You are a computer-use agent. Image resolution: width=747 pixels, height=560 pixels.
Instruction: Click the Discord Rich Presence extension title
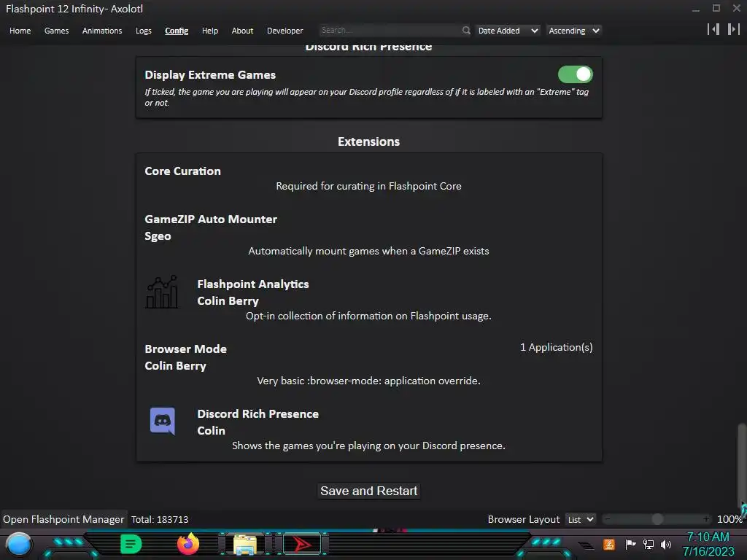click(258, 414)
